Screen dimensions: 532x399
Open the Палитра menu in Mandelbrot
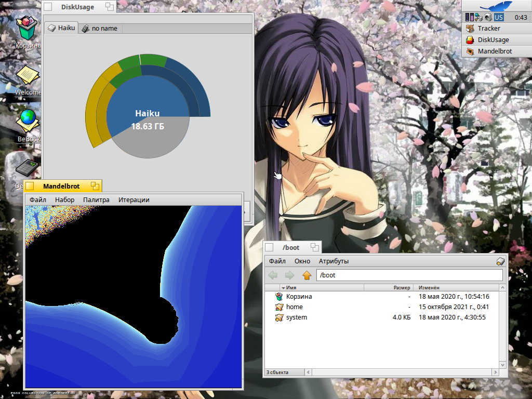(96, 199)
